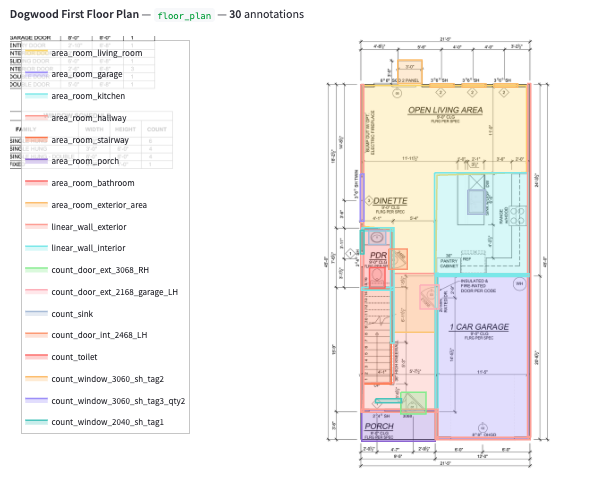Viewport: 592px width, 488px height.
Task: Click the purple dinette window annotation
Action: pyautogui.click(x=362, y=197)
